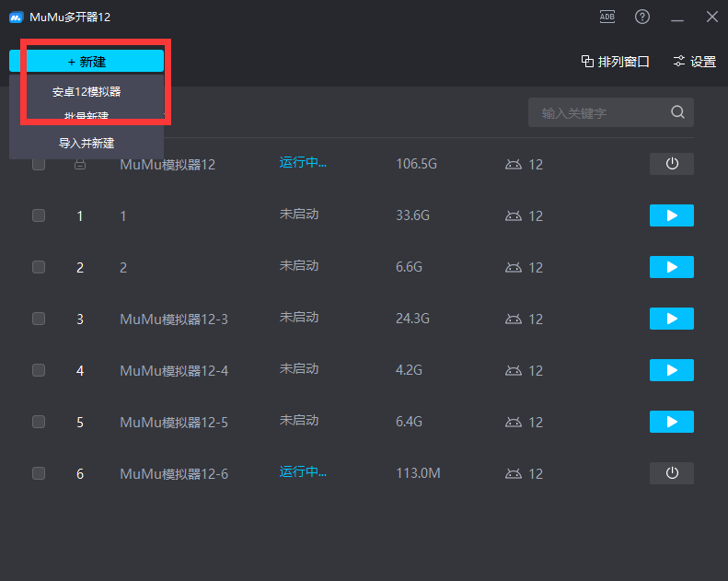Start MuMu模拟器12-4 emulator

point(671,370)
